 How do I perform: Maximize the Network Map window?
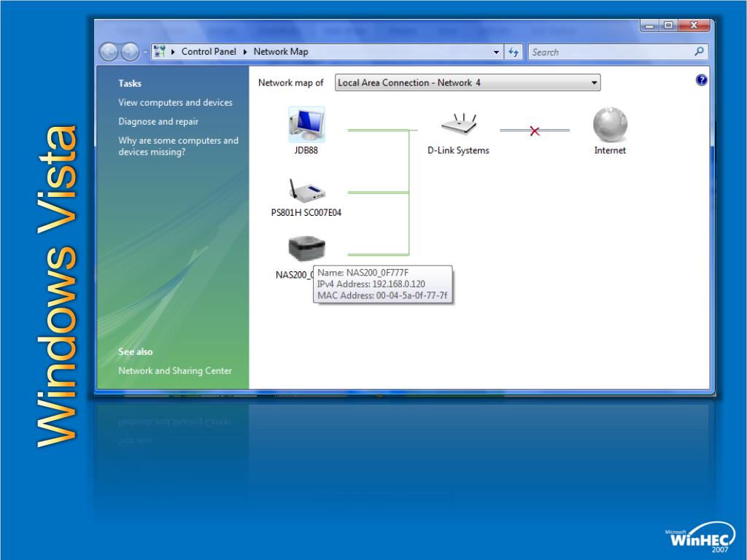tap(668, 26)
